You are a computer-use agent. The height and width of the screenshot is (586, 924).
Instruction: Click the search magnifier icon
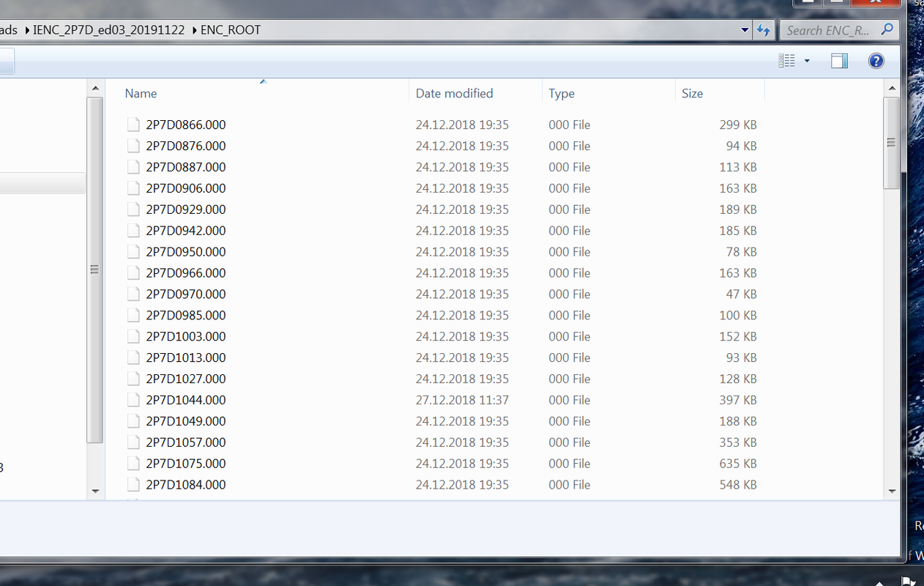coord(886,30)
